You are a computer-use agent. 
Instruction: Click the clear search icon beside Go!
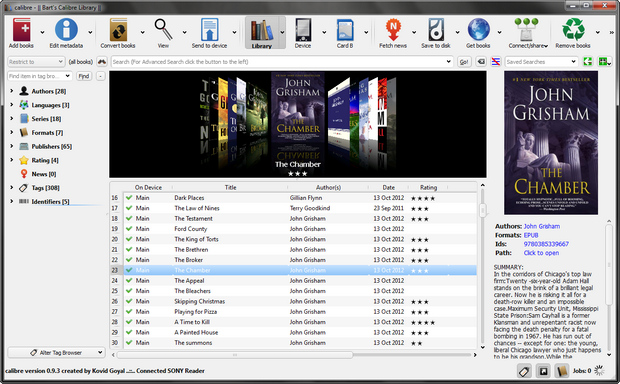481,62
